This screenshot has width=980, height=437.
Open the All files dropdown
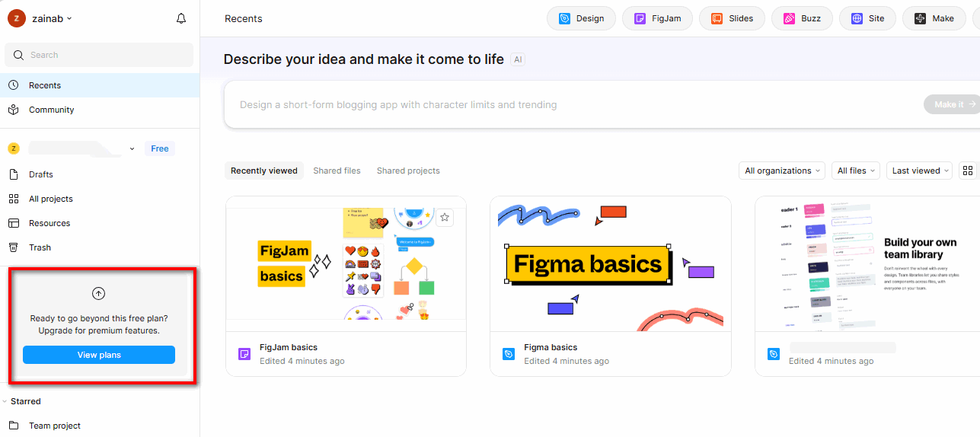(856, 171)
